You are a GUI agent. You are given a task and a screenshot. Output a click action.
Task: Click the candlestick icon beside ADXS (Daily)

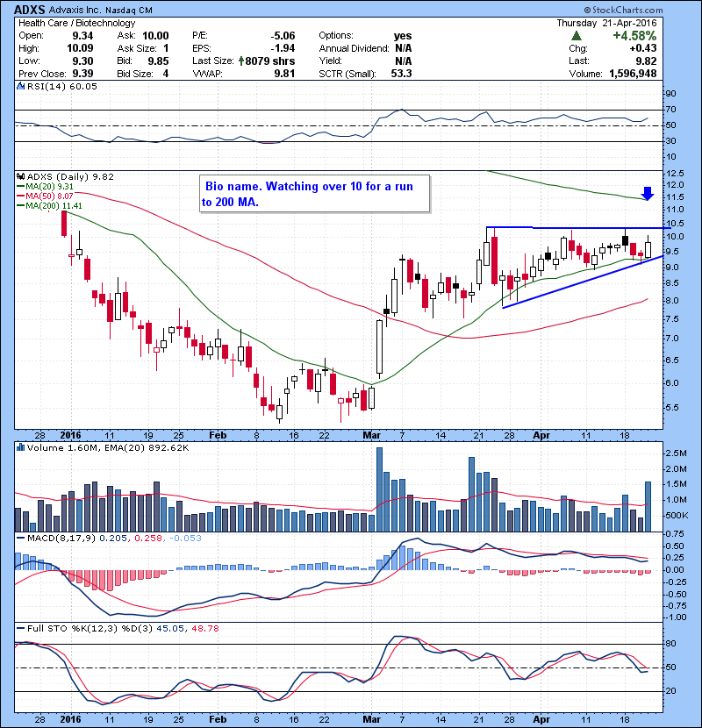click(20, 176)
